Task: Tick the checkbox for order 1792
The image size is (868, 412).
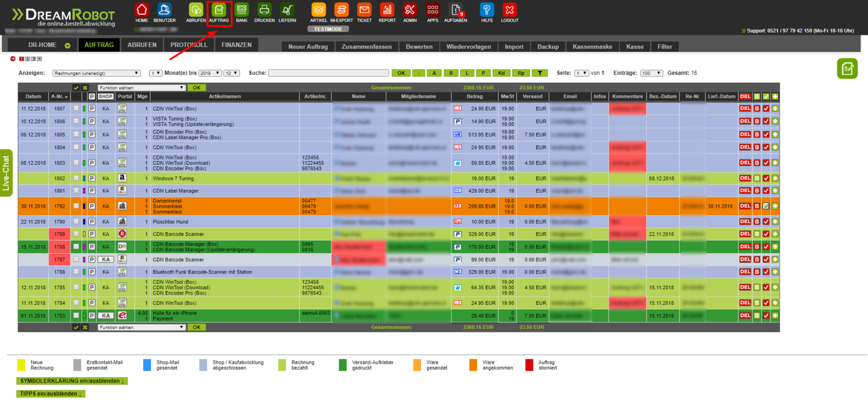Action: pyautogui.click(x=76, y=206)
